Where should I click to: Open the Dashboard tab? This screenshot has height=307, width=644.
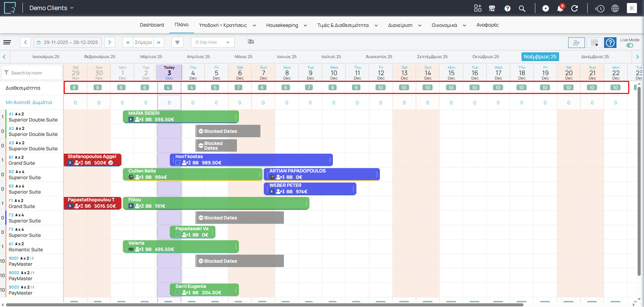(x=152, y=25)
